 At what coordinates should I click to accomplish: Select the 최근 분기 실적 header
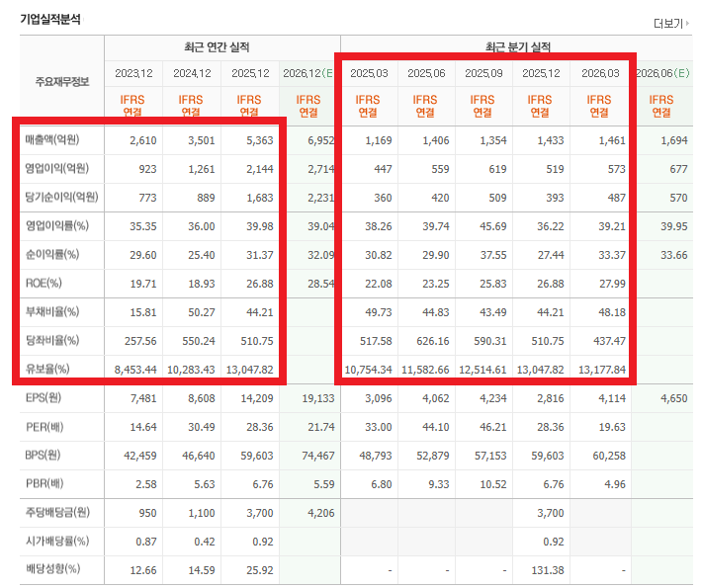point(518,46)
